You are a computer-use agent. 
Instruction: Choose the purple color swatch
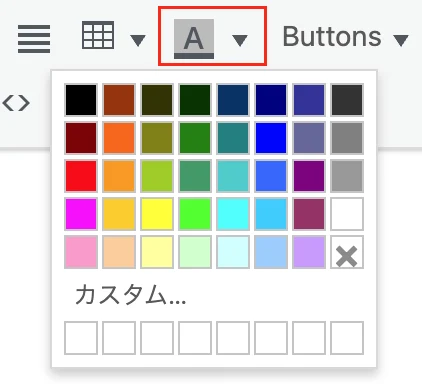point(309,176)
